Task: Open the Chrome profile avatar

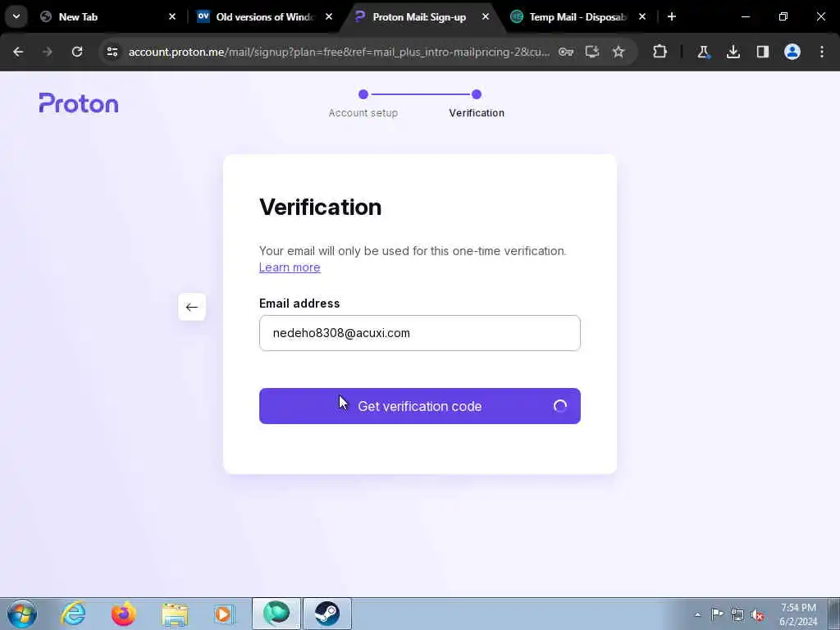Action: (792, 52)
